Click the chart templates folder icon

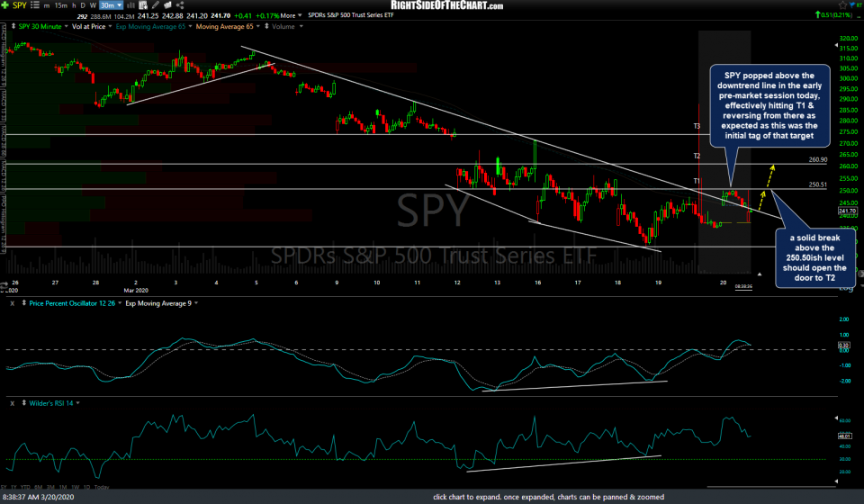(x=167, y=5)
